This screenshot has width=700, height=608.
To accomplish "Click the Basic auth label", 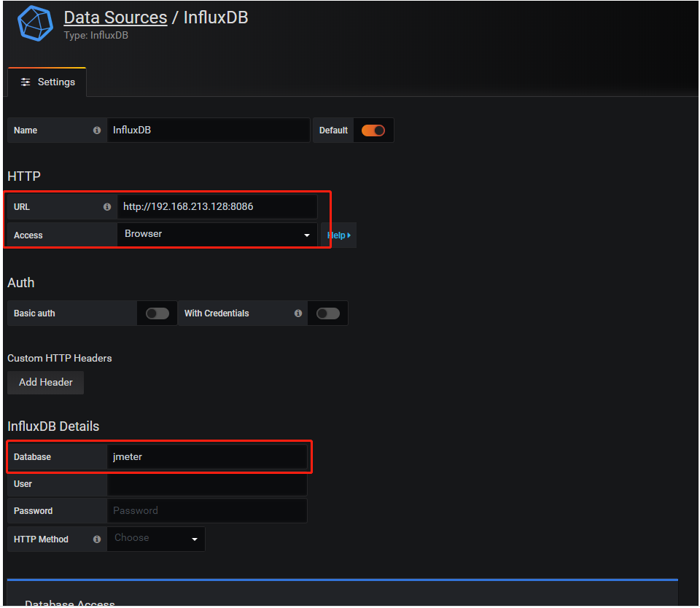I will point(34,313).
